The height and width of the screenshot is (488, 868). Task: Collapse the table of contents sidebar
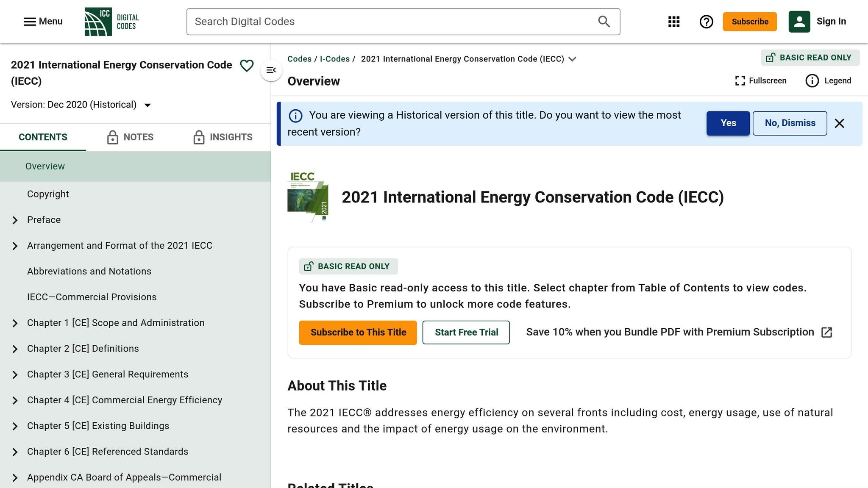pos(271,70)
